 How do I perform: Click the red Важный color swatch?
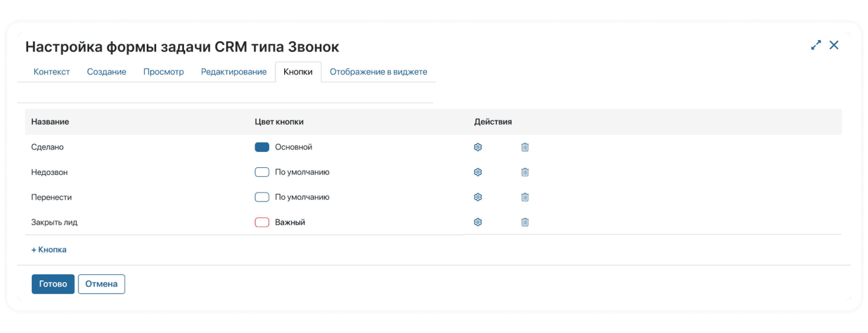(262, 222)
